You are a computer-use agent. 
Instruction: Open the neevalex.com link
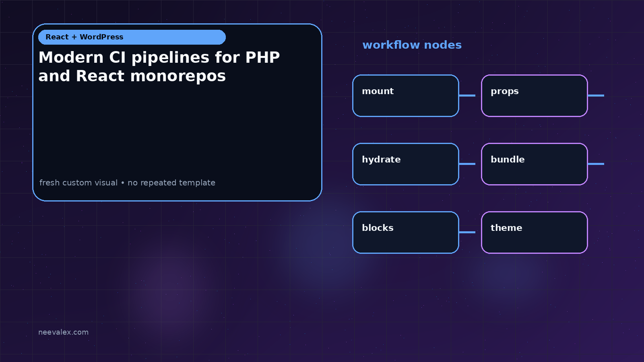tap(63, 332)
